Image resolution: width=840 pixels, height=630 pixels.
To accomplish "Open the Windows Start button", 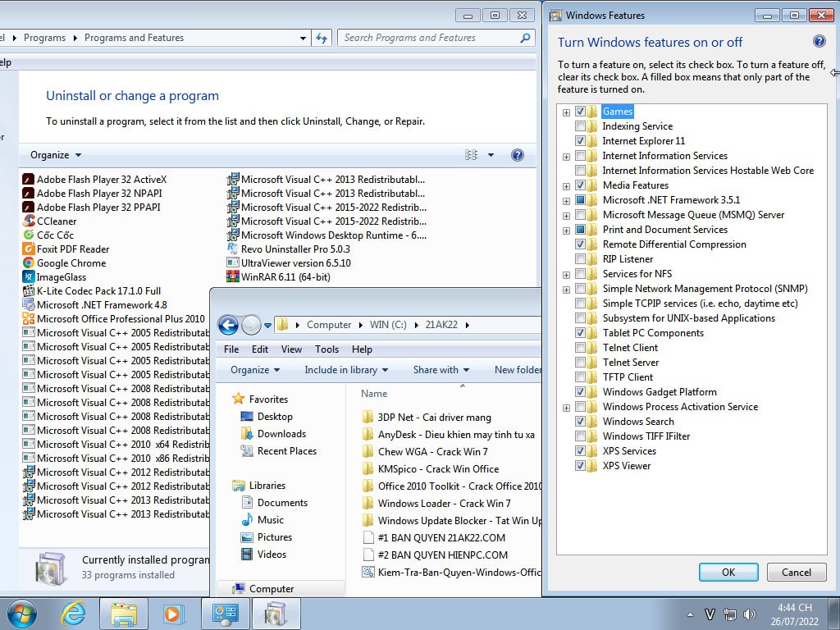I will [x=22, y=614].
